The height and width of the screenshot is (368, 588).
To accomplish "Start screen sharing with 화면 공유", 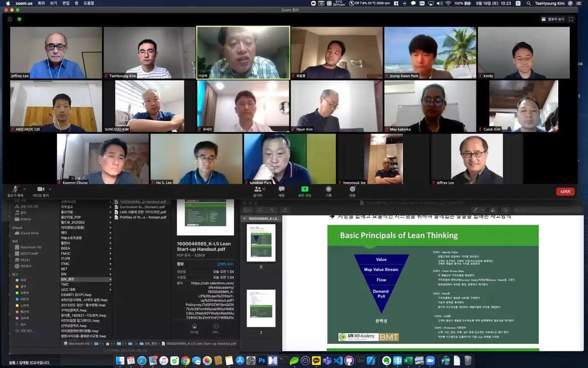I will point(305,191).
